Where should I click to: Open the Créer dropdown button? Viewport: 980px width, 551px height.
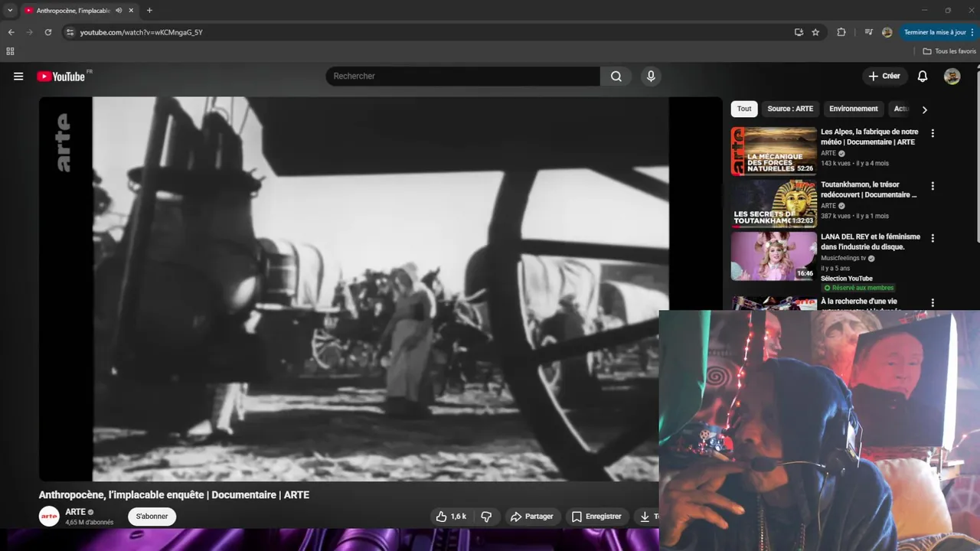[884, 77]
